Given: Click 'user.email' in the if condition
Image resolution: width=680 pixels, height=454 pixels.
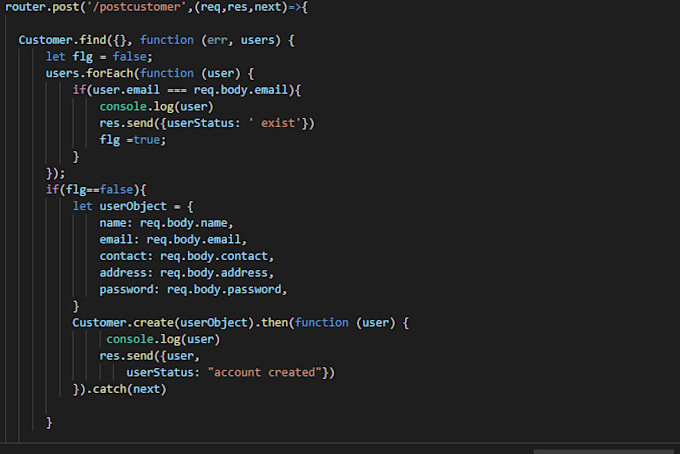Looking at the screenshot, I should pyautogui.click(x=126, y=90).
